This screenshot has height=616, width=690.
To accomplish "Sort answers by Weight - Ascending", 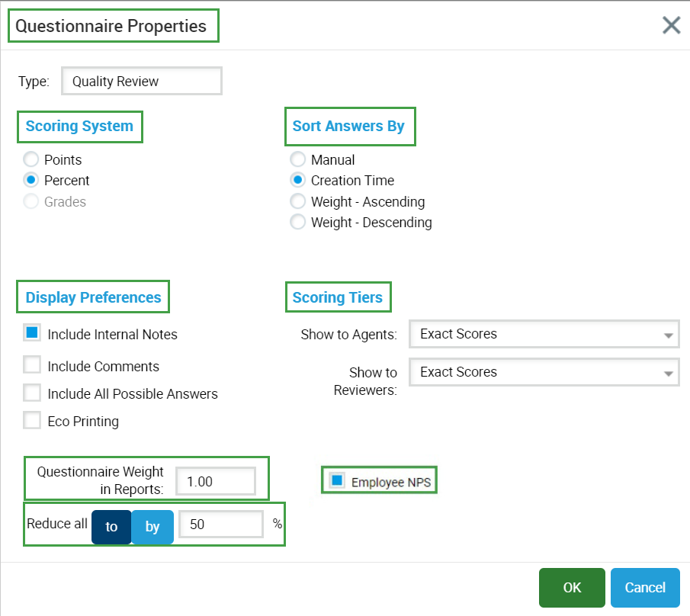I will (298, 202).
